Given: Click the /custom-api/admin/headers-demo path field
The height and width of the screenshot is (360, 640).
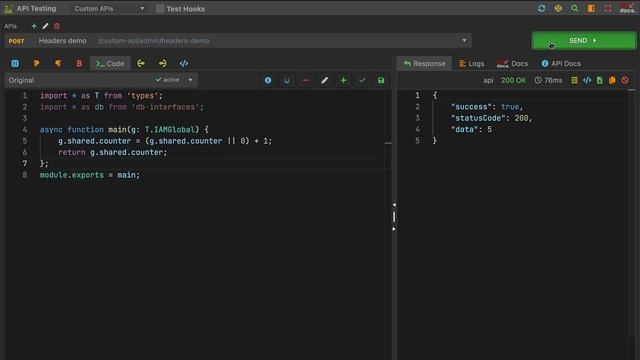Looking at the screenshot, I should pos(153,41).
